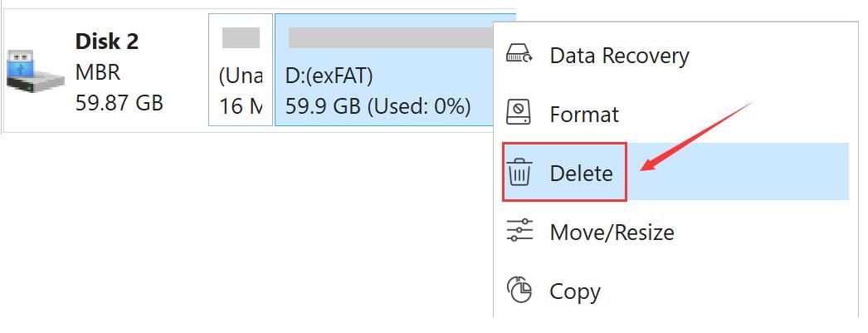Open the Move/Resize menu label
This screenshot has height=333, width=868.
[612, 233]
